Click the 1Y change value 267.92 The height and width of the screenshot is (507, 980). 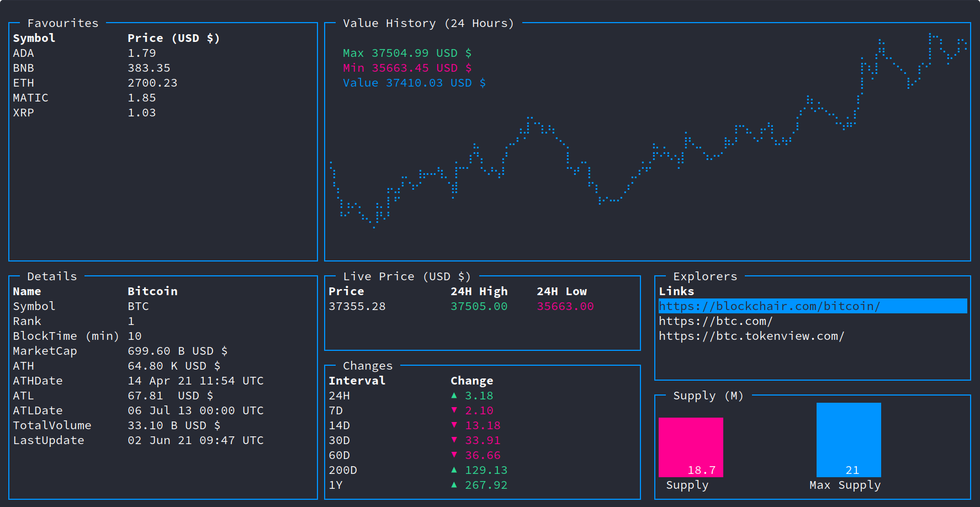[x=486, y=485]
